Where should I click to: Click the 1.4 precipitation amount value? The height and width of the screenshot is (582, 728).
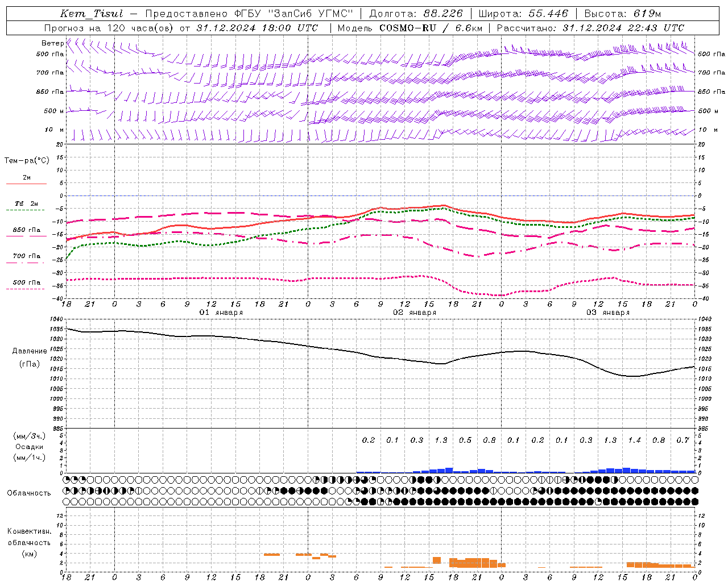(x=634, y=440)
